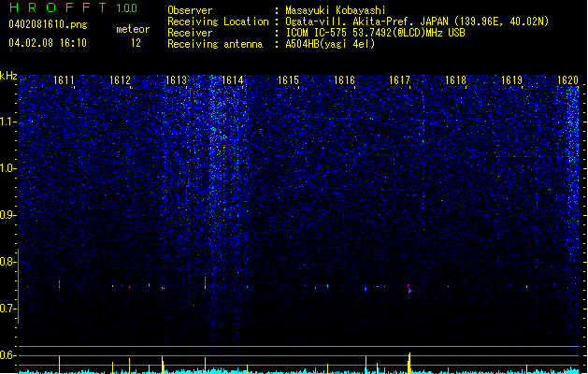Click the 'Observer' label
The width and height of the screenshot is (588, 374).
pos(190,10)
